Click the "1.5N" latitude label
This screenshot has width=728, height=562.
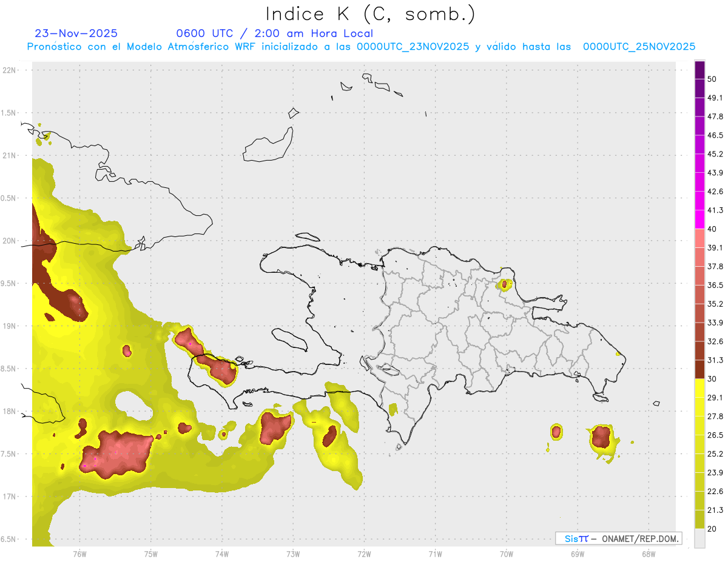8,113
